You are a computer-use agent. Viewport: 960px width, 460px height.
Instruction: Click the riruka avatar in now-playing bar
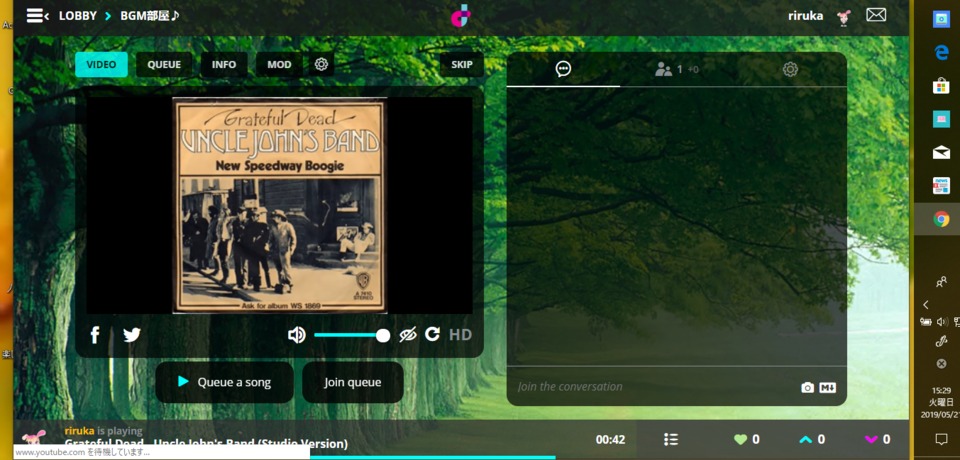34,437
